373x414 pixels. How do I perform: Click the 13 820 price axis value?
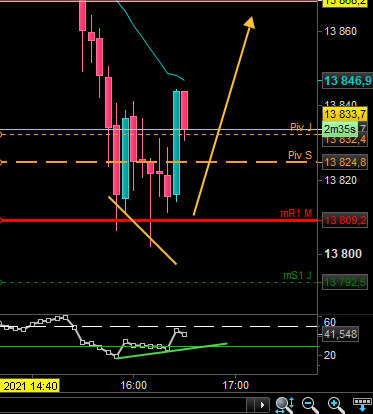pos(340,180)
